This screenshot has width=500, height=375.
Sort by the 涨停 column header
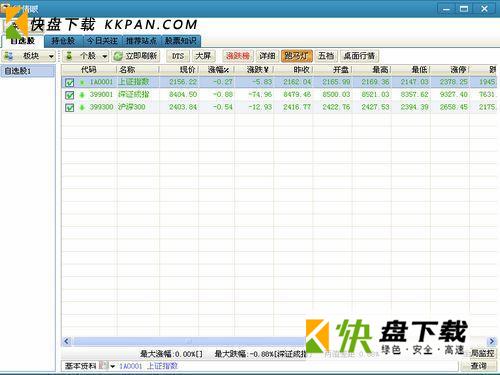pos(450,70)
